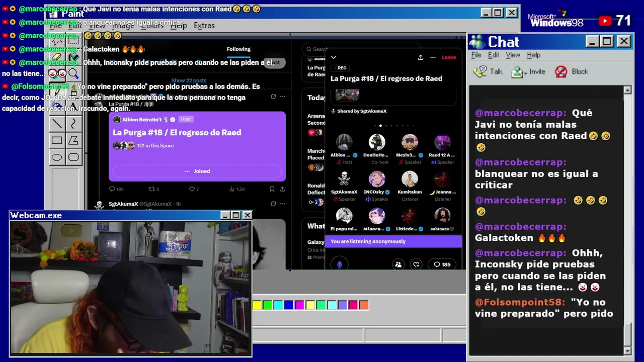Click Kumitakun avatar in the Space panel

pos(410,179)
